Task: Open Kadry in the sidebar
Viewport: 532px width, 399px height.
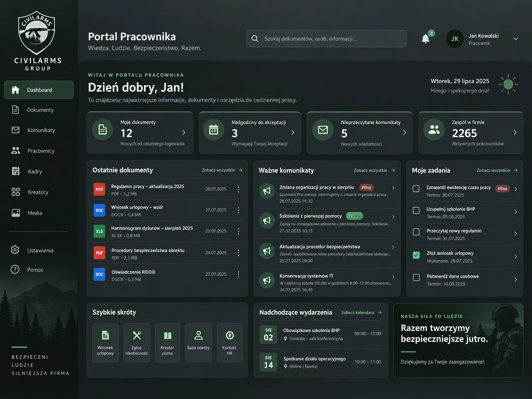Action: (39, 171)
